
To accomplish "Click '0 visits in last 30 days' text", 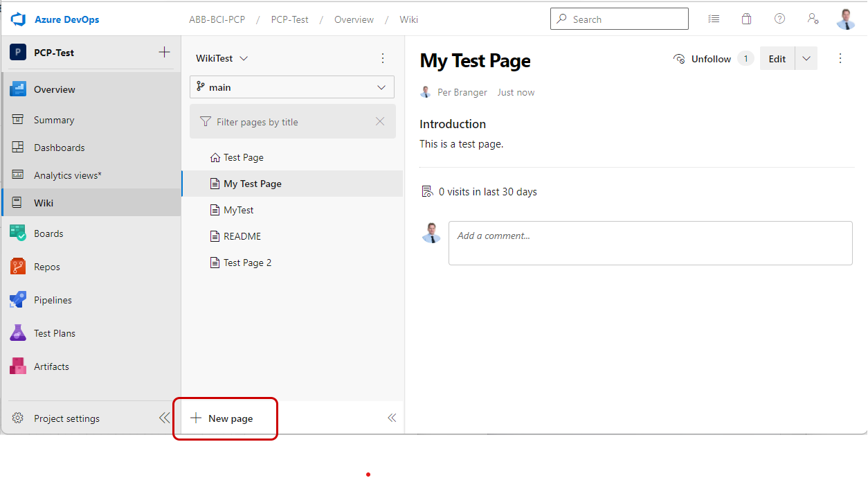I will click(x=488, y=192).
